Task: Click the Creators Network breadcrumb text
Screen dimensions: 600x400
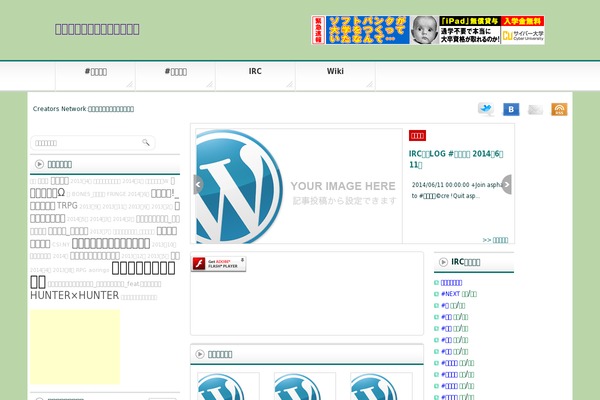Action: [83, 109]
